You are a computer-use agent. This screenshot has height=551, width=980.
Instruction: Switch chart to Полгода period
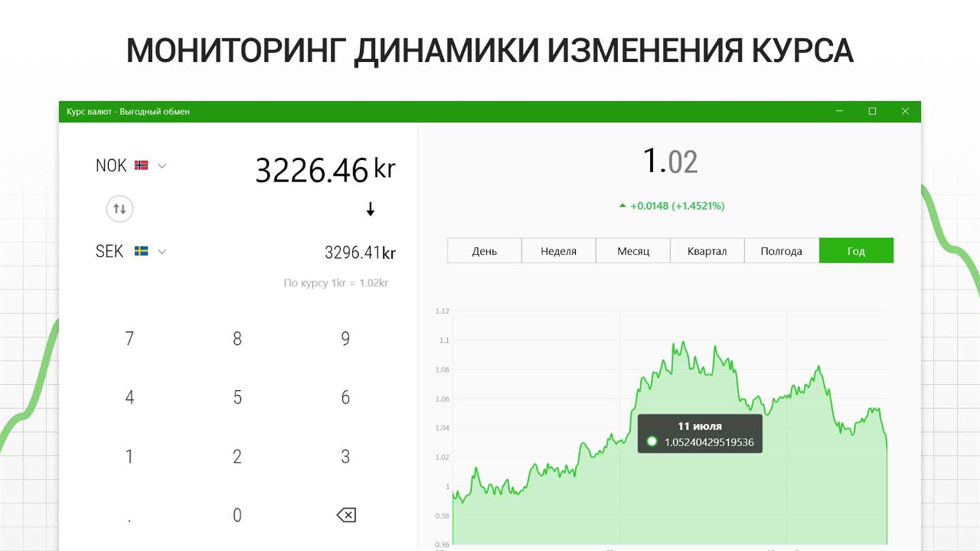pyautogui.click(x=781, y=250)
